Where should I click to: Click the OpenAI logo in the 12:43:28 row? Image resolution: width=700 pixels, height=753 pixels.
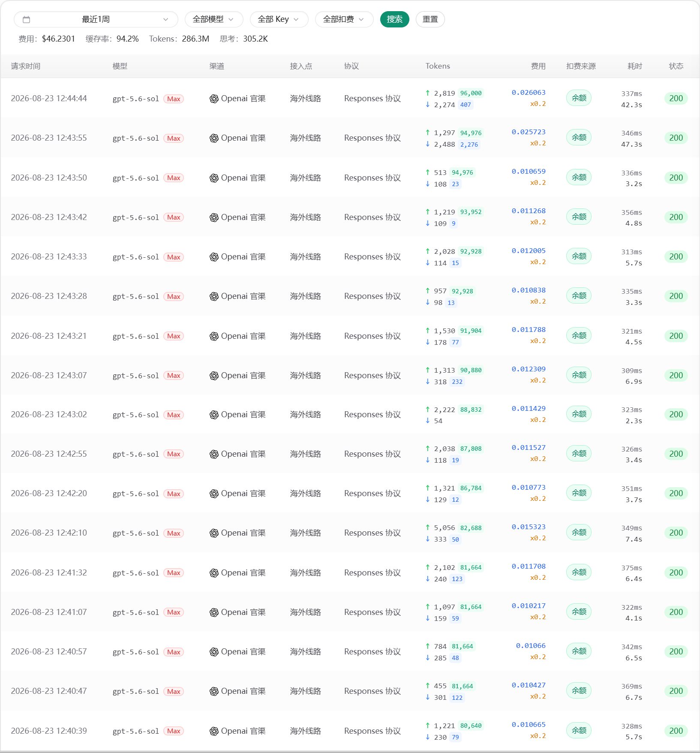[214, 296]
